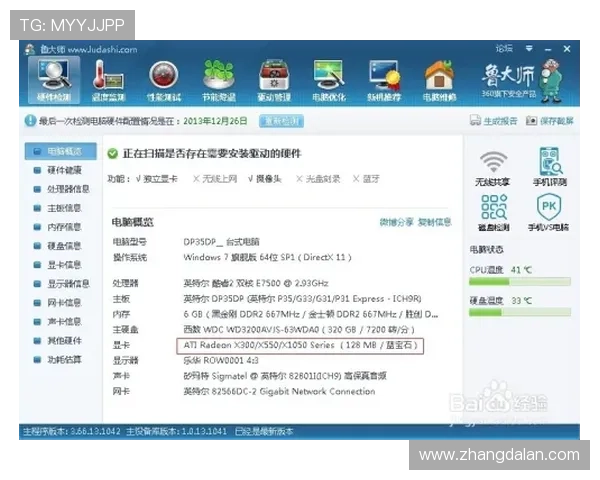Click the 重新检测 button
This screenshot has width=600, height=480.
pos(281,121)
